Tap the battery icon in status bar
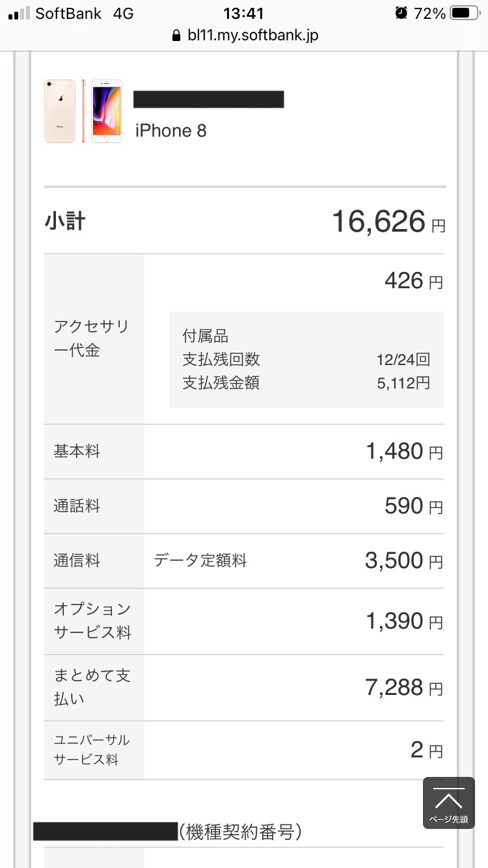This screenshot has width=488, height=868. 464,13
